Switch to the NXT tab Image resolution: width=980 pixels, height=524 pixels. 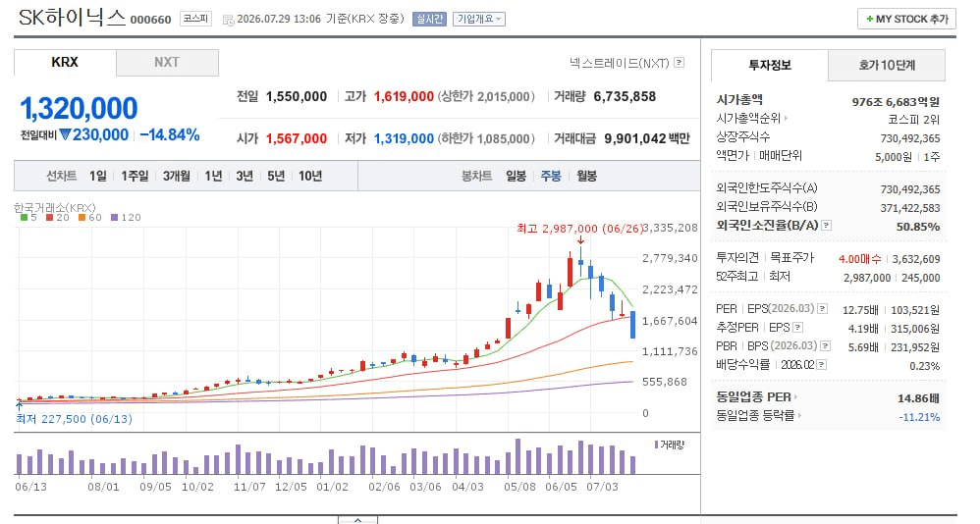167,63
